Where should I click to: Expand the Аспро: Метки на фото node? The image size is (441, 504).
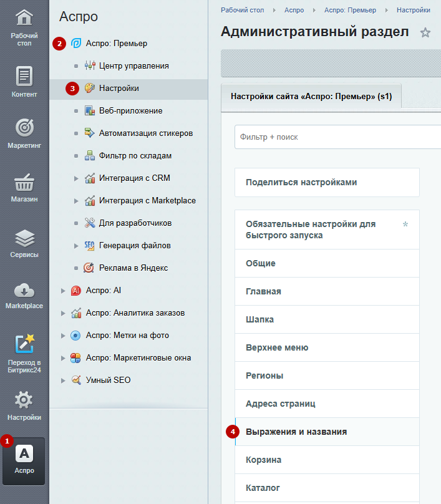point(63,336)
